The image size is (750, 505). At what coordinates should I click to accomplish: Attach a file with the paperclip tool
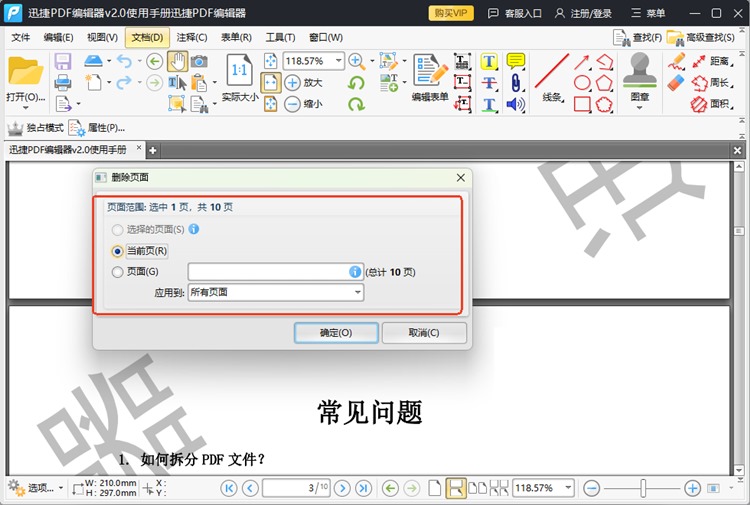[516, 83]
